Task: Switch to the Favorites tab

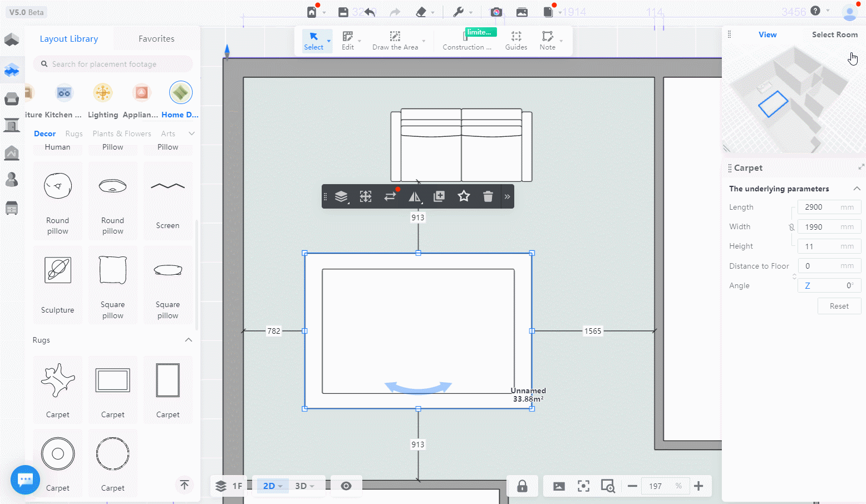Action: point(156,39)
